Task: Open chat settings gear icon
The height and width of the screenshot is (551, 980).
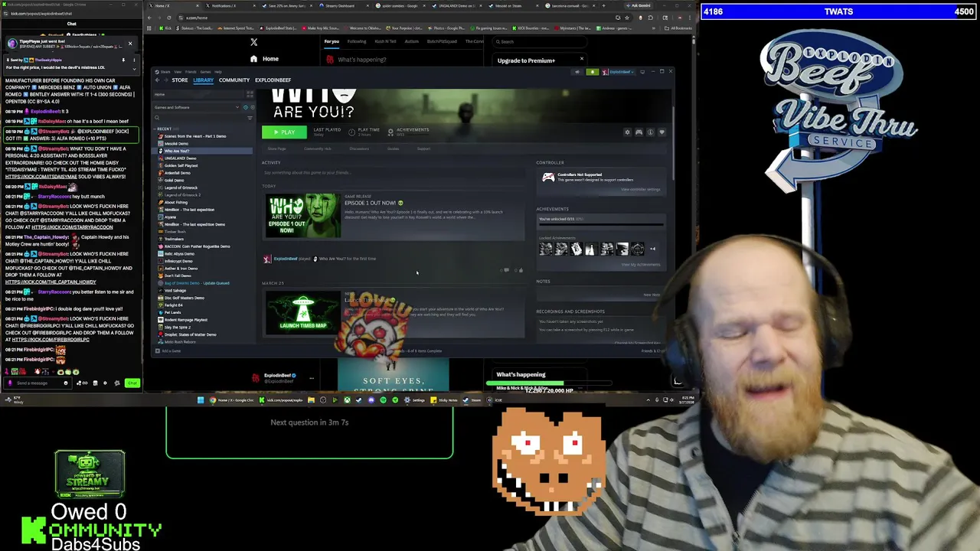Action: [105, 383]
